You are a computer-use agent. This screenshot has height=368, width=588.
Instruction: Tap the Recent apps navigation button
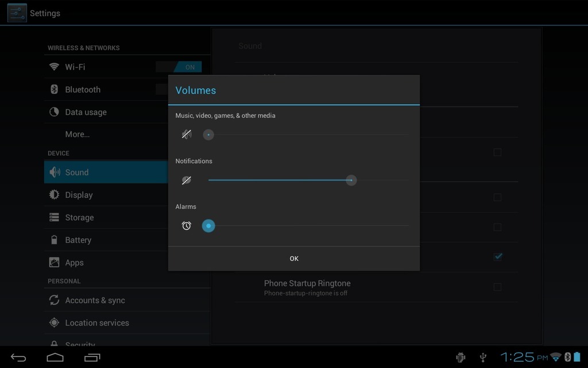tap(92, 358)
